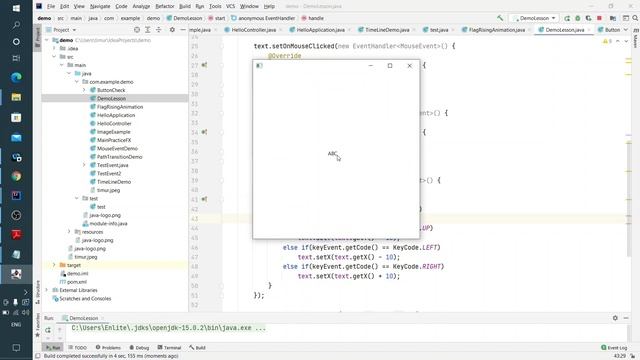Click the Select Opened File target icon
Image resolution: width=640 pixels, height=360 pixels.
point(137,30)
